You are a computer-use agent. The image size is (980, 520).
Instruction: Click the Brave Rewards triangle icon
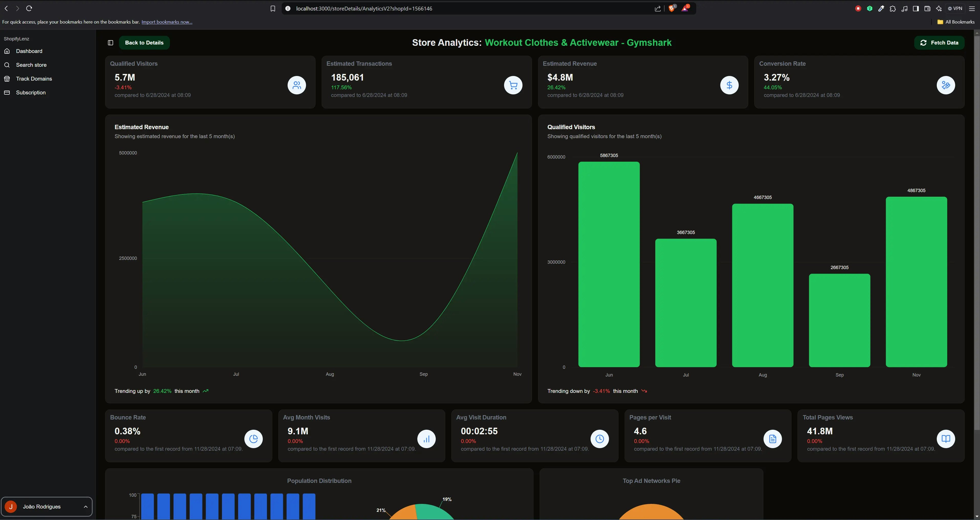click(x=685, y=8)
